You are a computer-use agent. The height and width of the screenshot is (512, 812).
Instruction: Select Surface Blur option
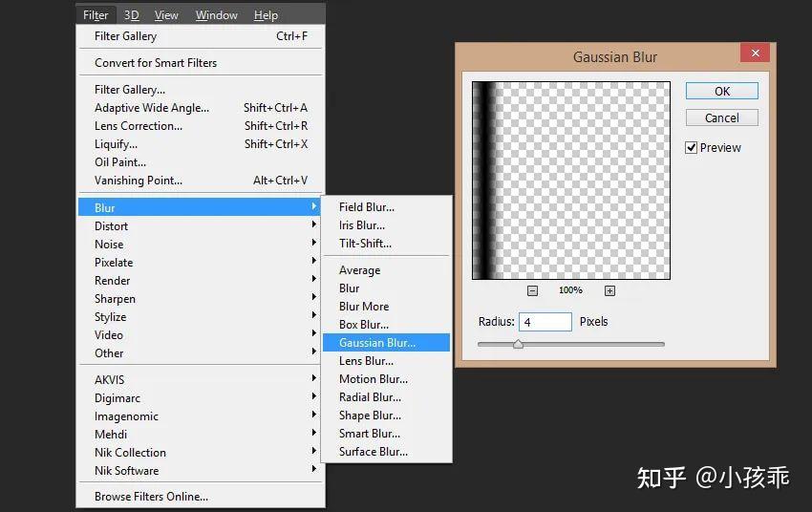coord(386,451)
